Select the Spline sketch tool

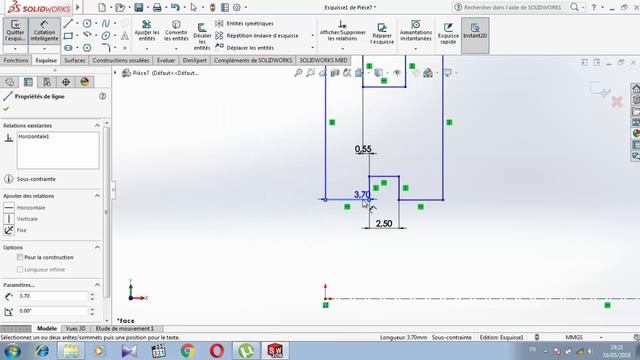[x=106, y=24]
